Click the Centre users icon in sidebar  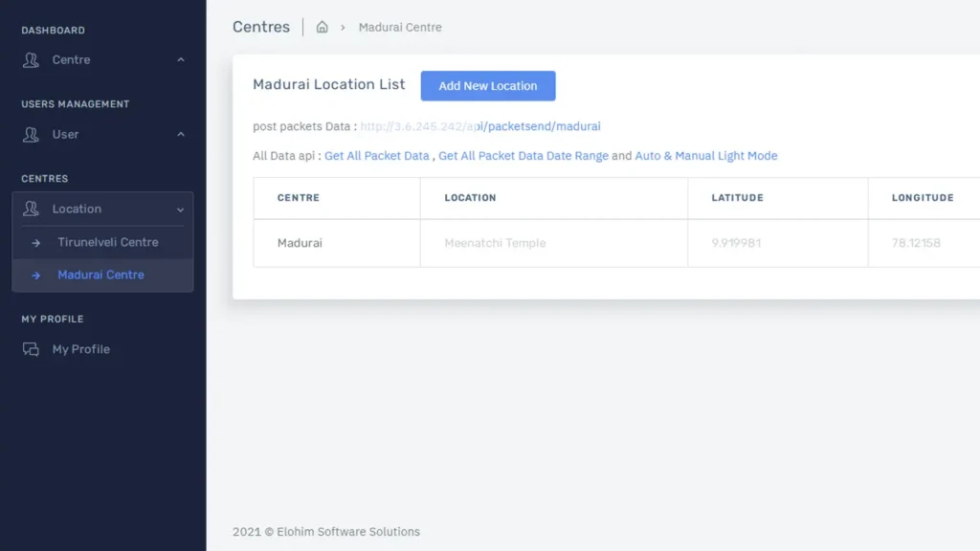[x=32, y=59]
